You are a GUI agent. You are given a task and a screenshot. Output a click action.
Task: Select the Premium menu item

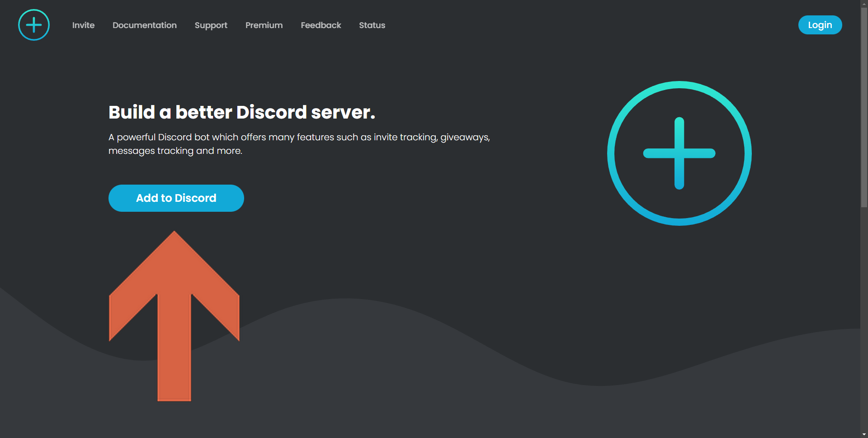(x=264, y=25)
